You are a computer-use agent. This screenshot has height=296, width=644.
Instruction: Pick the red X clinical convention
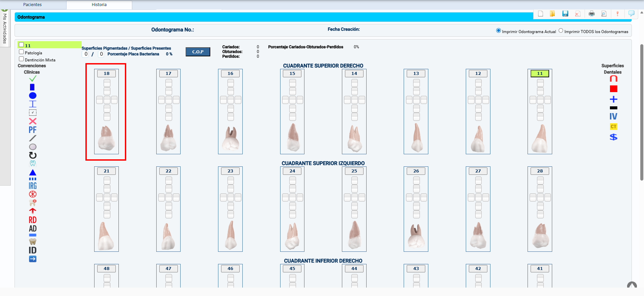pos(32,121)
